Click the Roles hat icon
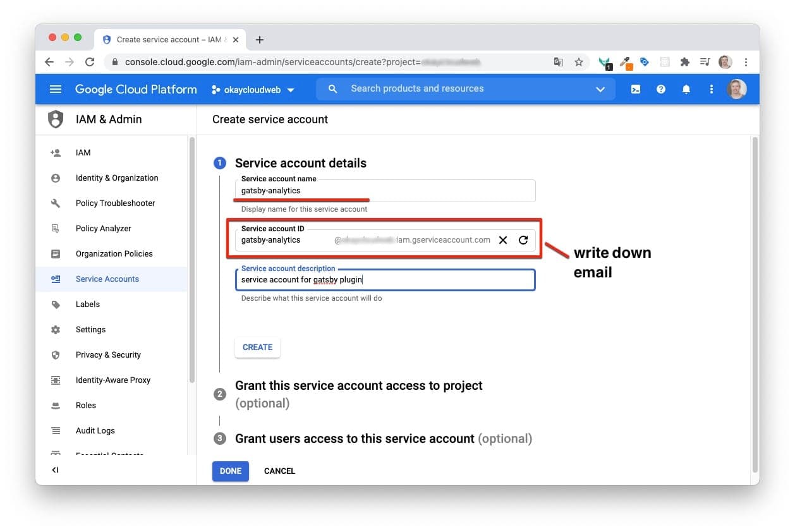The image size is (795, 532). click(56, 405)
